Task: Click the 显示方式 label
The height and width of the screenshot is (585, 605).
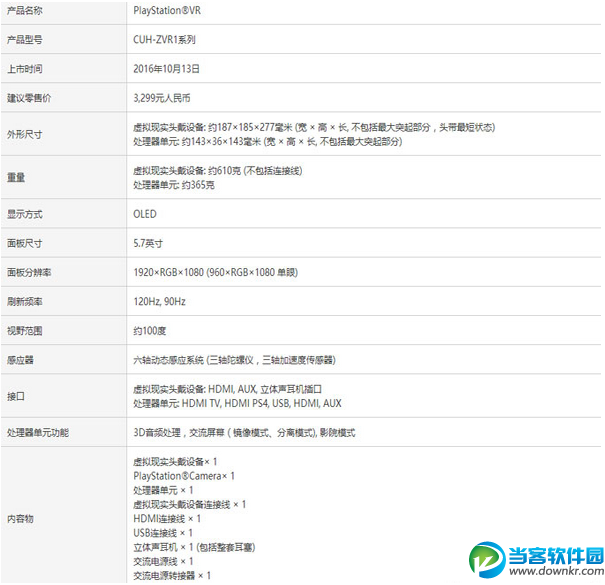Action: coord(25,214)
